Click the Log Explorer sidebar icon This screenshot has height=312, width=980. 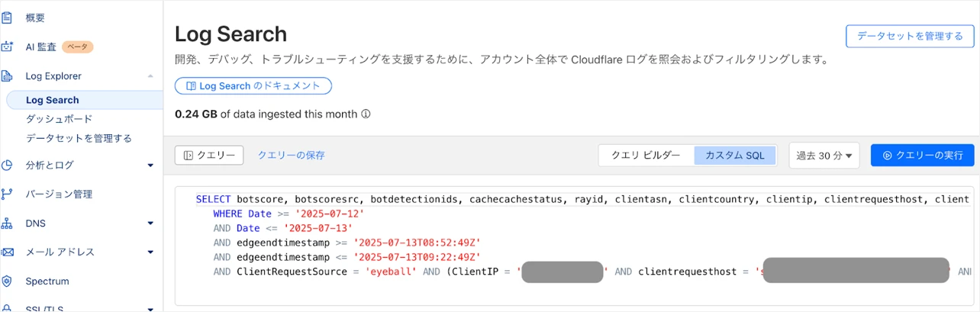click(8, 76)
